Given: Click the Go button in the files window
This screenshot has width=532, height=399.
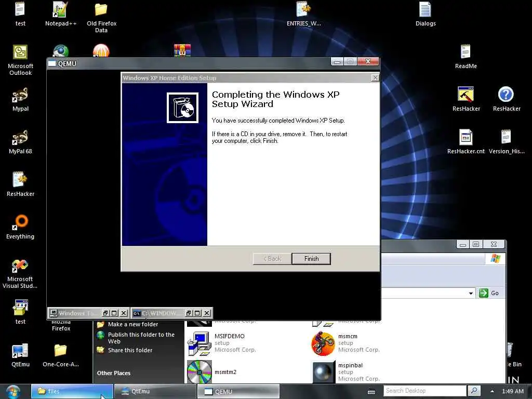Looking at the screenshot, I should [489, 293].
